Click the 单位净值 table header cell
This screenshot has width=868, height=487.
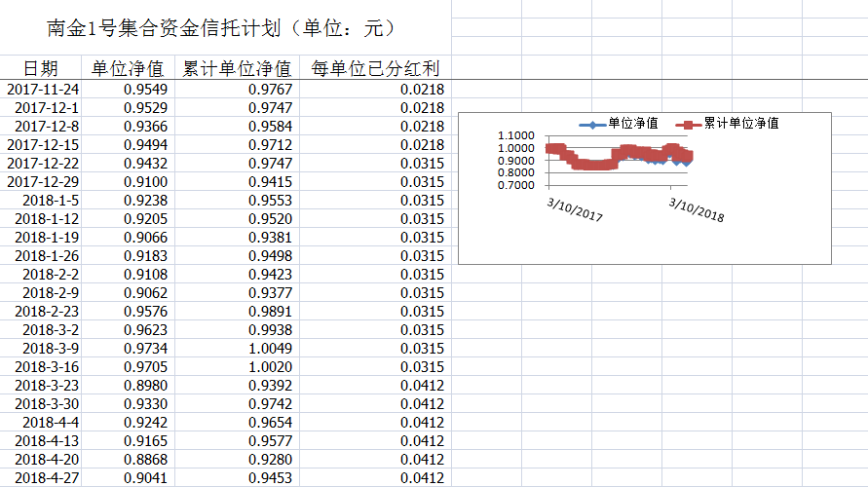pos(128,68)
